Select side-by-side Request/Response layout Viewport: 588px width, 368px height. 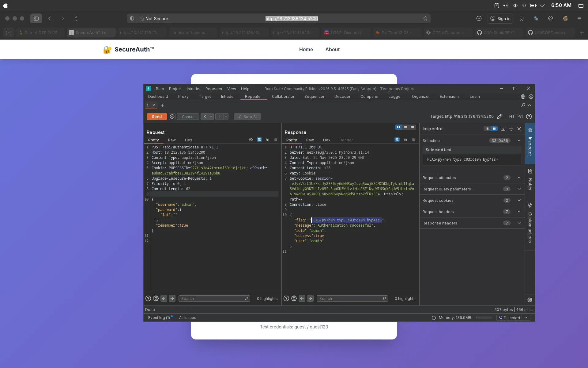pos(398,127)
